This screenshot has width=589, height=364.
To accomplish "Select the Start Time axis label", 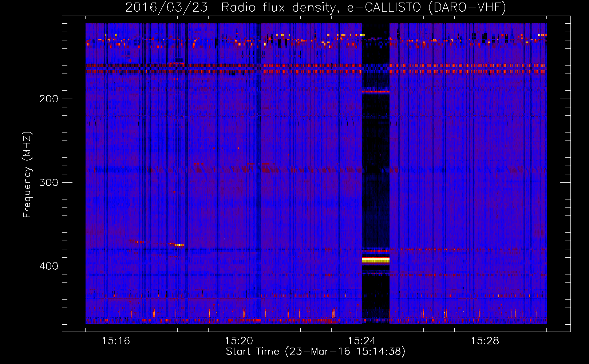I will click(x=316, y=352).
